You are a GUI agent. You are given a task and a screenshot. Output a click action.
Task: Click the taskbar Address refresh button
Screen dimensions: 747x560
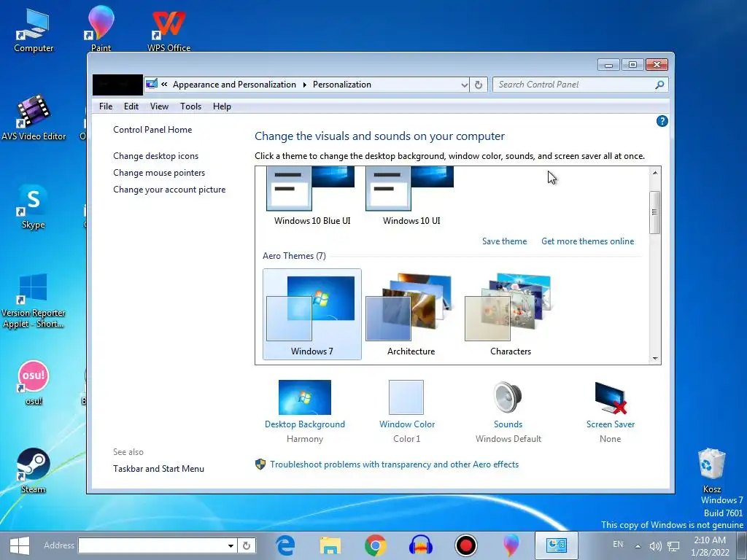pyautogui.click(x=247, y=545)
